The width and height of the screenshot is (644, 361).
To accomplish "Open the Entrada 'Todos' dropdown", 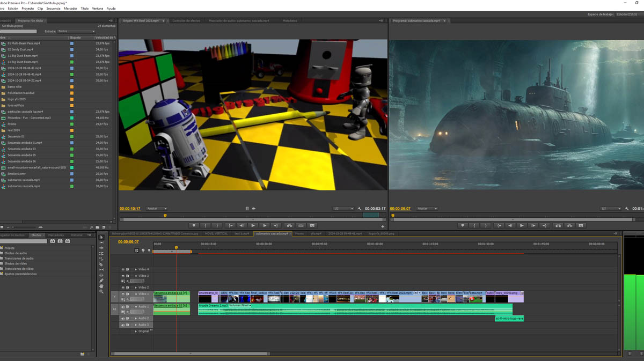I will [x=76, y=31].
